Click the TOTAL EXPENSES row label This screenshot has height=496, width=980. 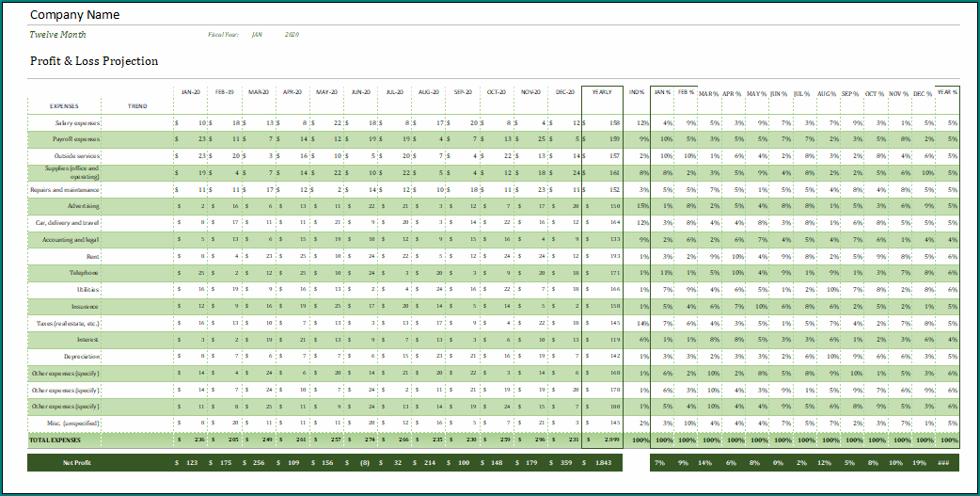[x=55, y=440]
